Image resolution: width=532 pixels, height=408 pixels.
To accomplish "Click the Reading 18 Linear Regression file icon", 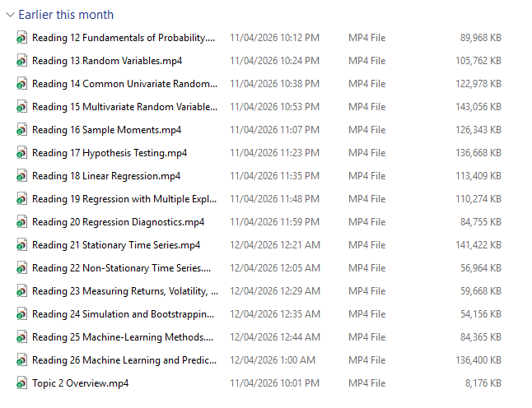I will (22, 176).
